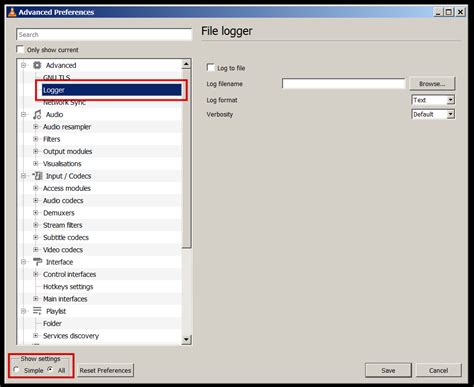474x387 pixels.
Task: Click the Save button
Action: pos(388,370)
